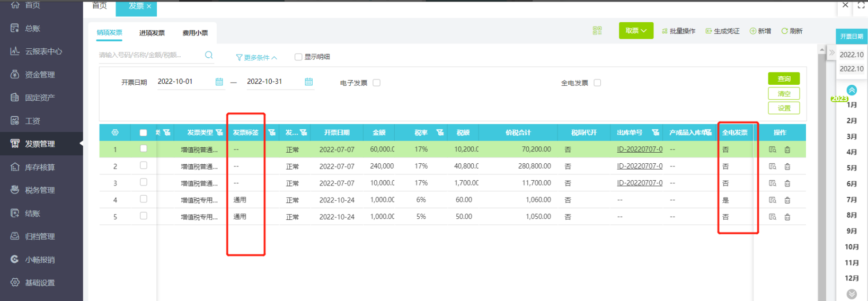This screenshot has width=868, height=301.
Task: Switch to 费用小票 tab
Action: coord(195,33)
